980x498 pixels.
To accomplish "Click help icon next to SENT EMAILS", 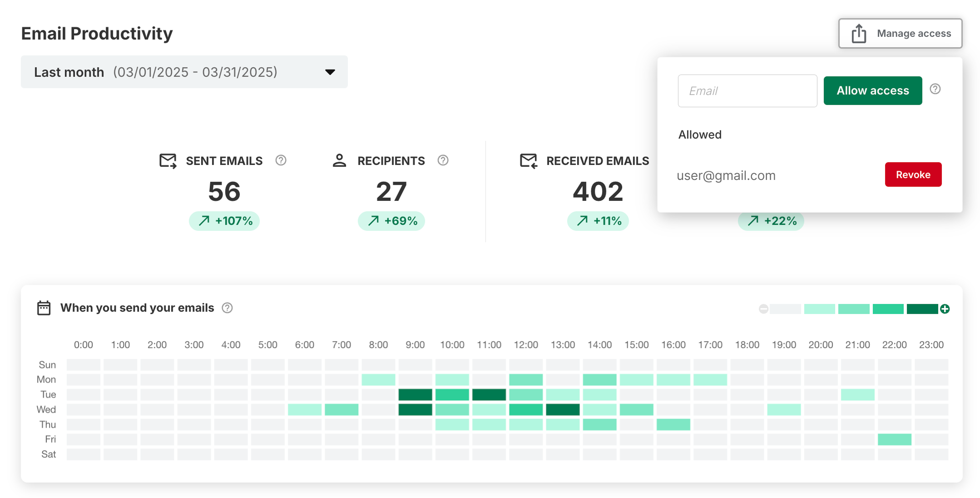I will [x=281, y=160].
